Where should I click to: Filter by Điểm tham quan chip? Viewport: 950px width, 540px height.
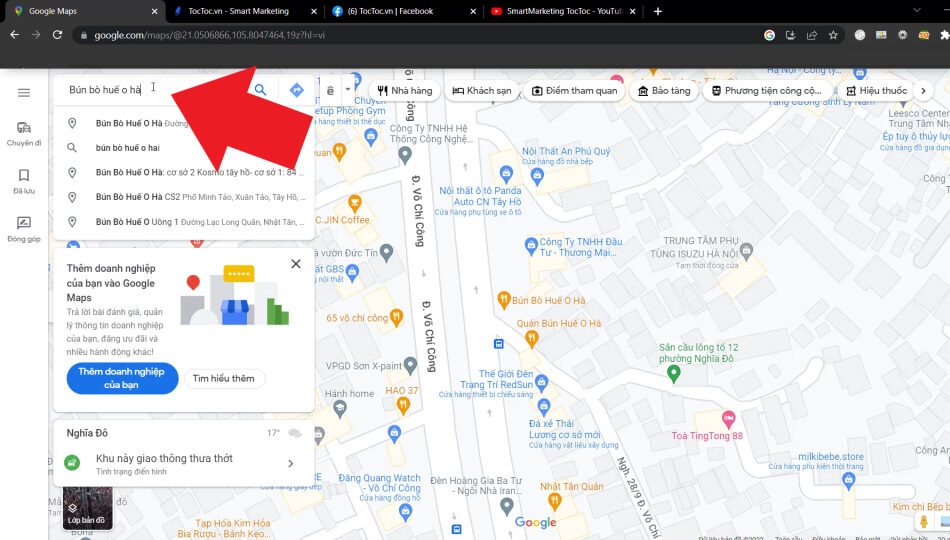coord(574,90)
